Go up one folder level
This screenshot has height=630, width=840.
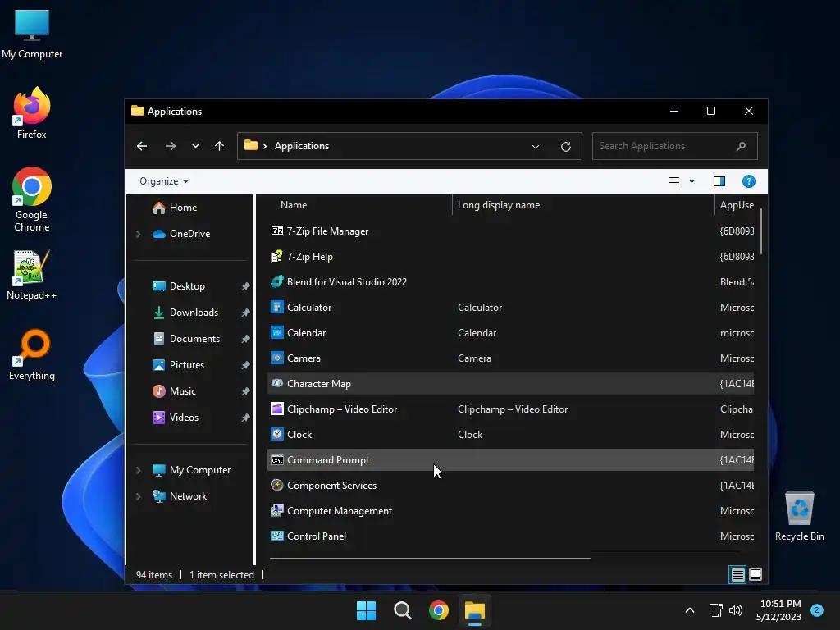tap(219, 146)
